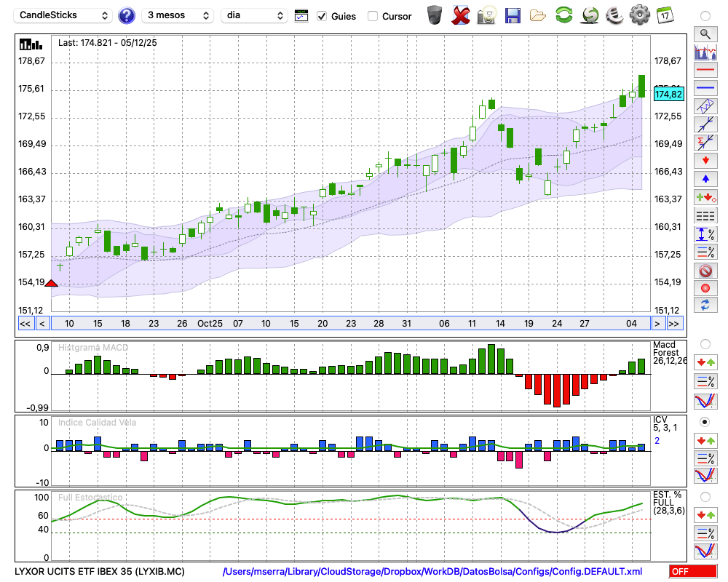
Task: Click curve graph icon beside ICV panel
Action: point(705,476)
